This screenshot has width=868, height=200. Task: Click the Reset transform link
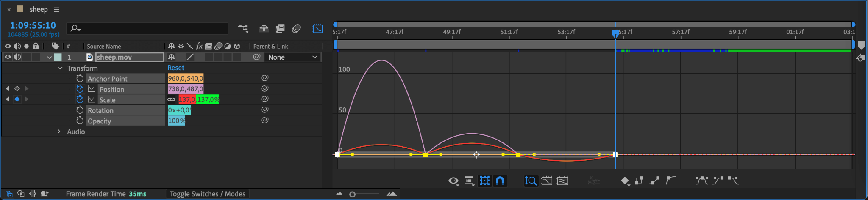point(176,68)
